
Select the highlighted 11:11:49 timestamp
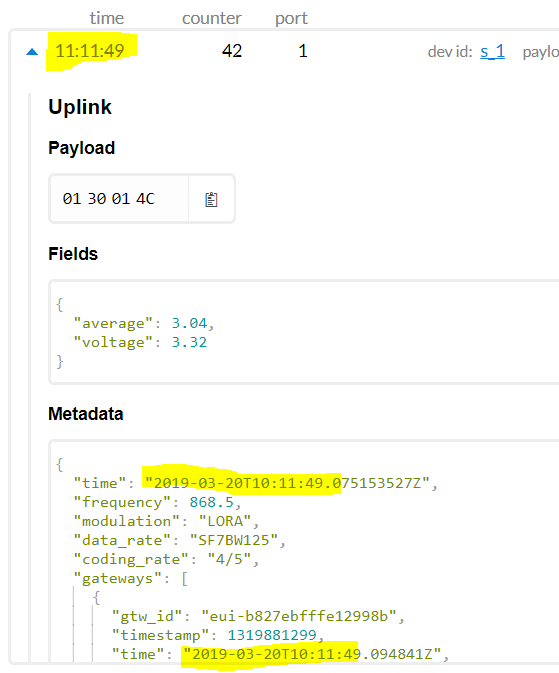pyautogui.click(x=90, y=51)
